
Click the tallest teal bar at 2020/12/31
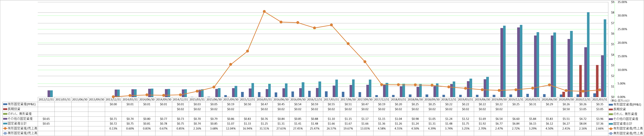(588, 55)
